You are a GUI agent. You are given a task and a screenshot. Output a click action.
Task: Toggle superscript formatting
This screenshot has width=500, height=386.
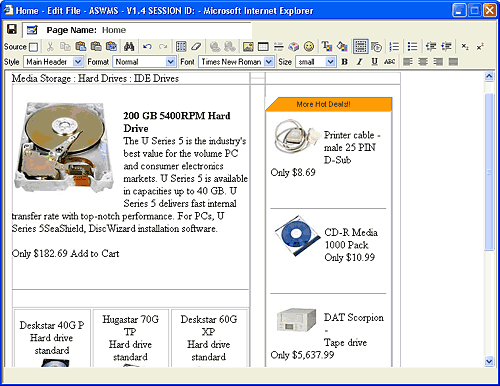[480, 47]
